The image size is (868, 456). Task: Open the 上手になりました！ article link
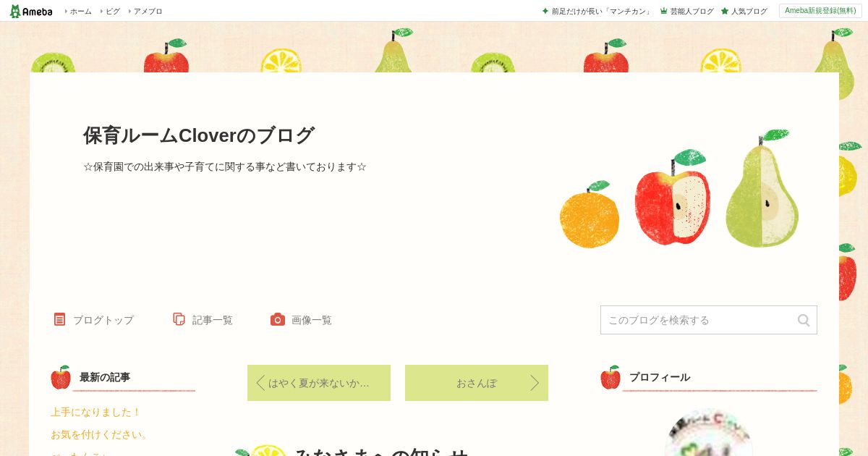click(95, 412)
